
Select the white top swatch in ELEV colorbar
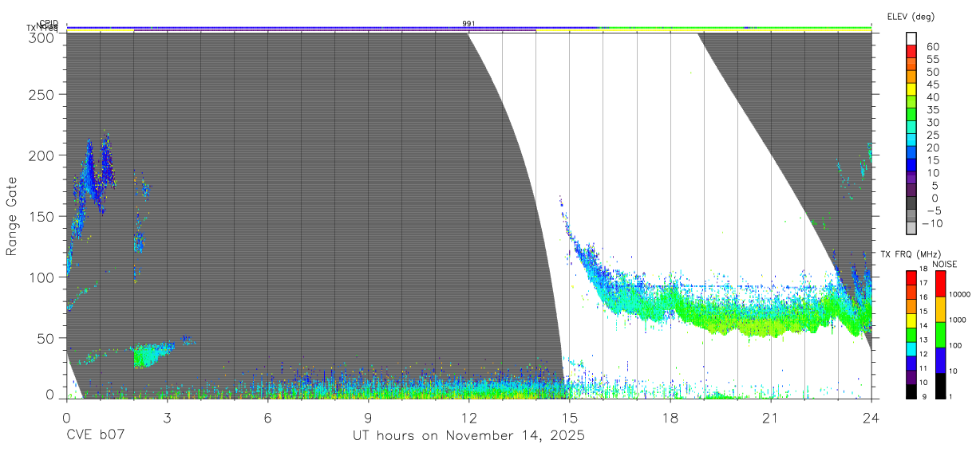[911, 38]
